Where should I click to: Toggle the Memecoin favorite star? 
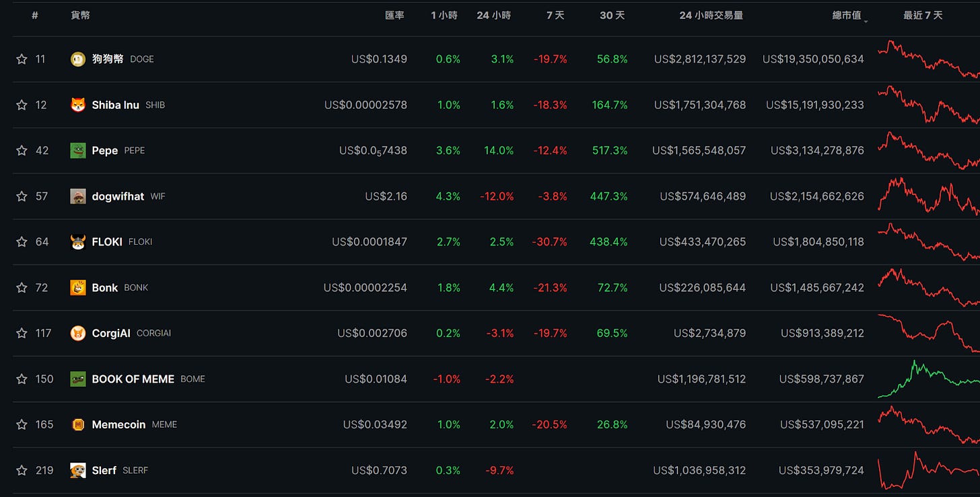point(22,425)
